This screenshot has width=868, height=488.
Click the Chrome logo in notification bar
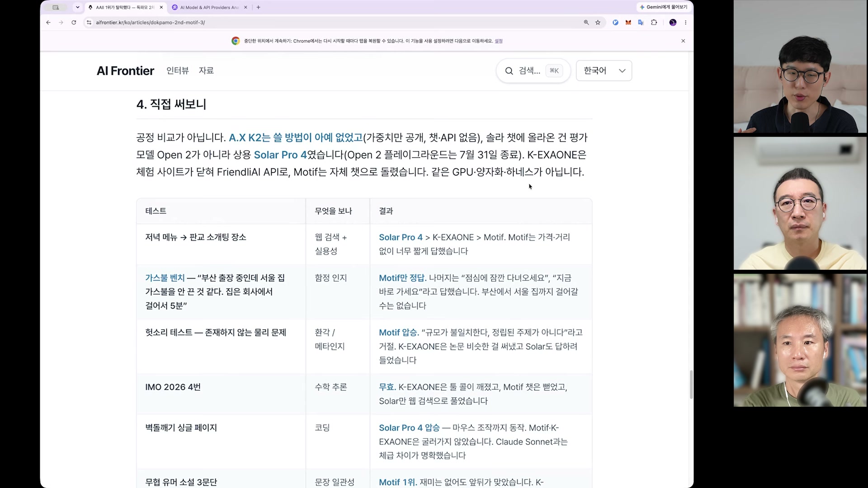236,41
